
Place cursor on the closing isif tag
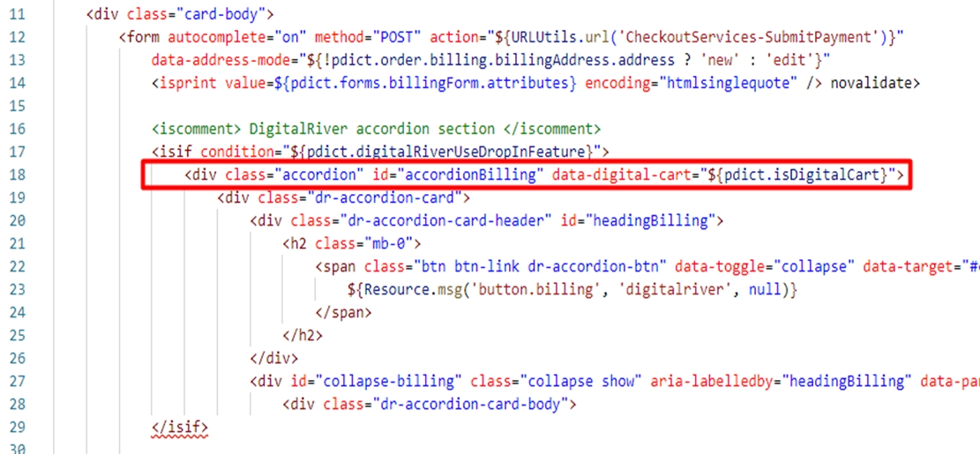pyautogui.click(x=182, y=428)
